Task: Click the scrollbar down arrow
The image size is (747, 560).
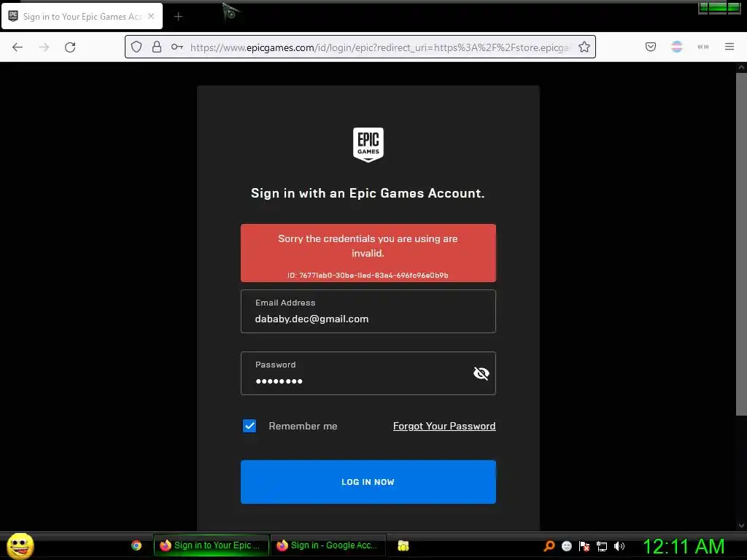Action: point(741,526)
